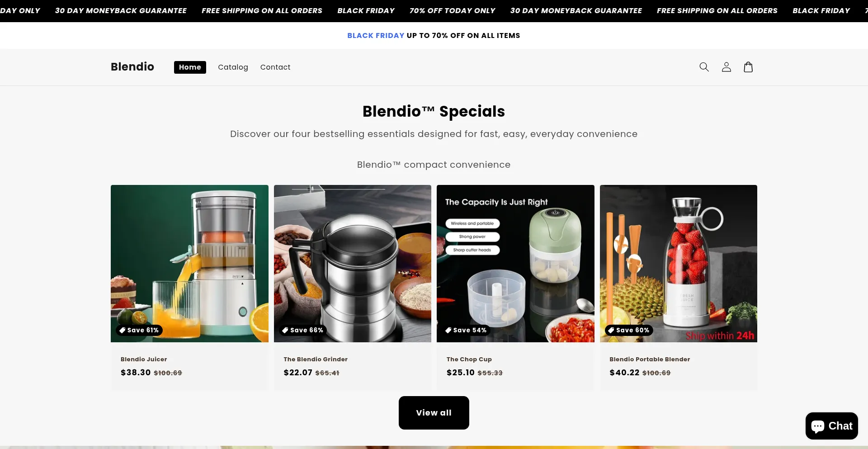
Task: Open the Catalog menu item
Action: tap(233, 67)
